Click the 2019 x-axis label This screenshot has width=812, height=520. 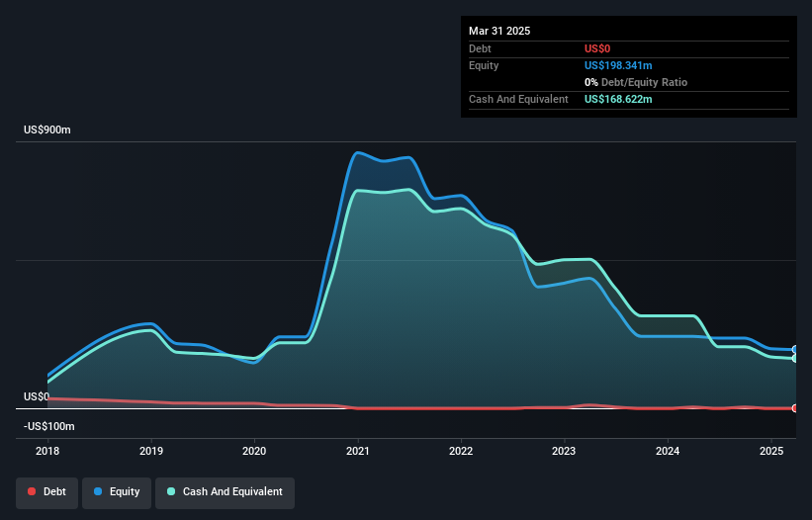[151, 451]
